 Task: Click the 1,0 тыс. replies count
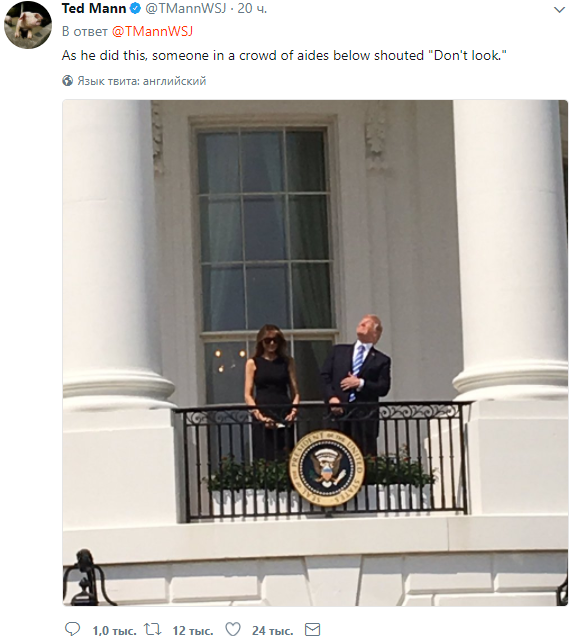pos(114,630)
